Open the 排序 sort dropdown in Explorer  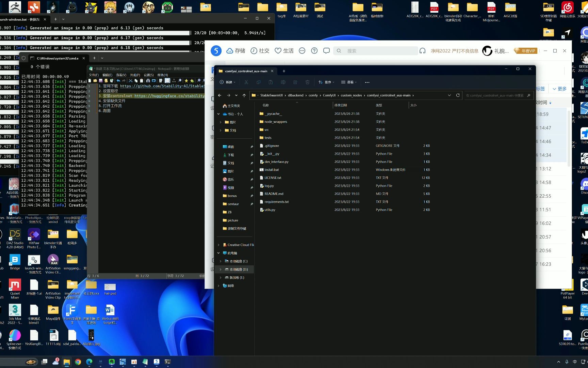coord(326,82)
